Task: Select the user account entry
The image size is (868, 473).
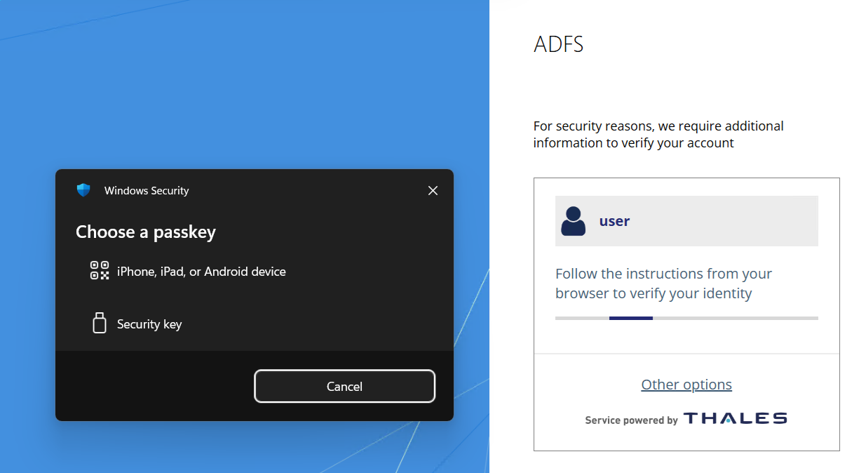Action: [686, 220]
